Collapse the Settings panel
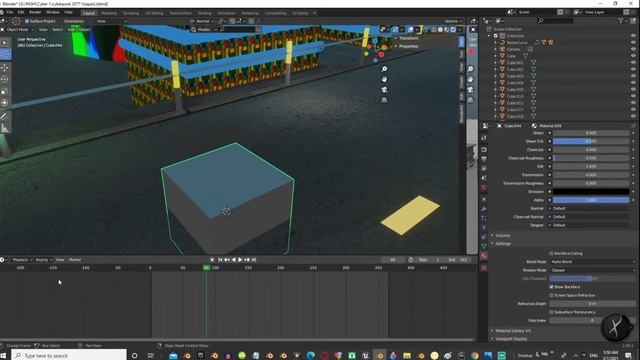The image size is (640, 360). click(x=503, y=244)
